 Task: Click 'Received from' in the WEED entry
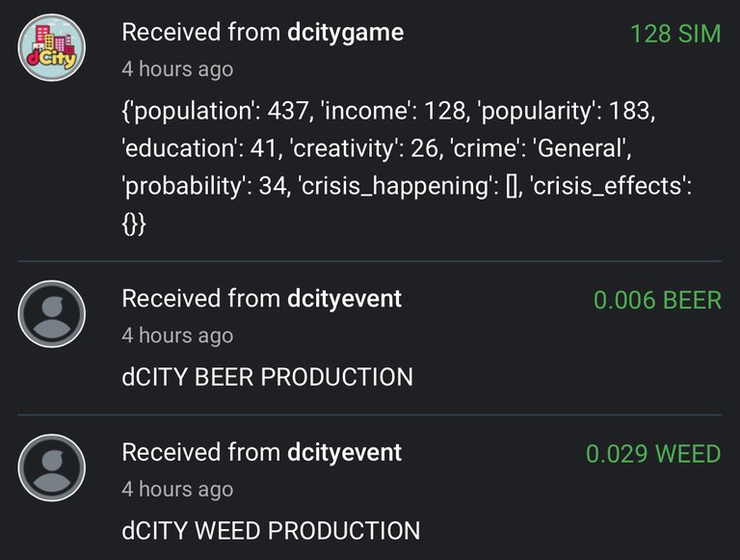coord(201,452)
